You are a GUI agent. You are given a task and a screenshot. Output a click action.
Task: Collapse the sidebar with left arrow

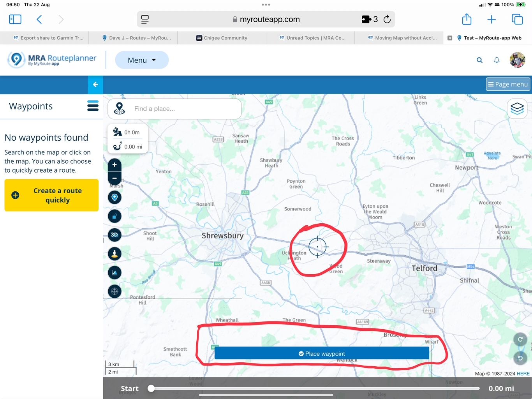pos(95,85)
